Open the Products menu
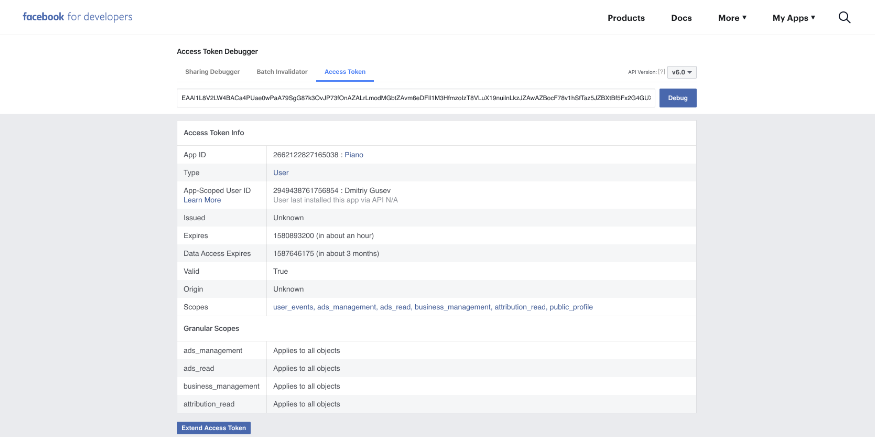This screenshot has width=875, height=437. click(626, 18)
